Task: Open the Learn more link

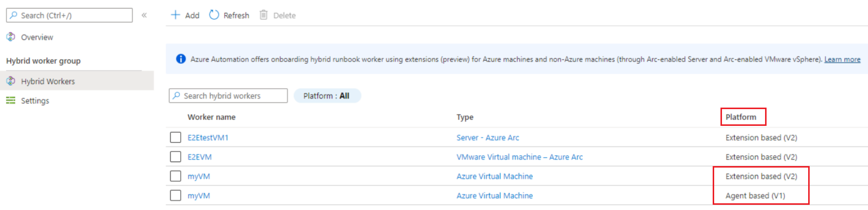Action: click(x=842, y=59)
